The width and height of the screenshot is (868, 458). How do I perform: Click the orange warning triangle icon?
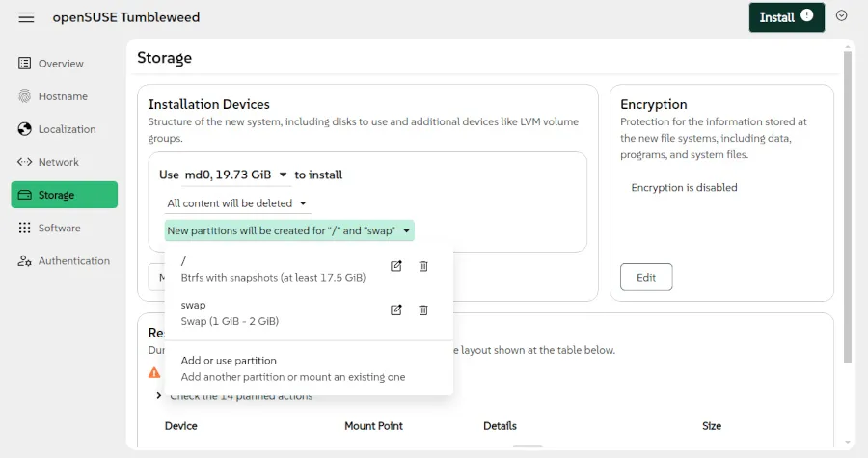(x=154, y=372)
